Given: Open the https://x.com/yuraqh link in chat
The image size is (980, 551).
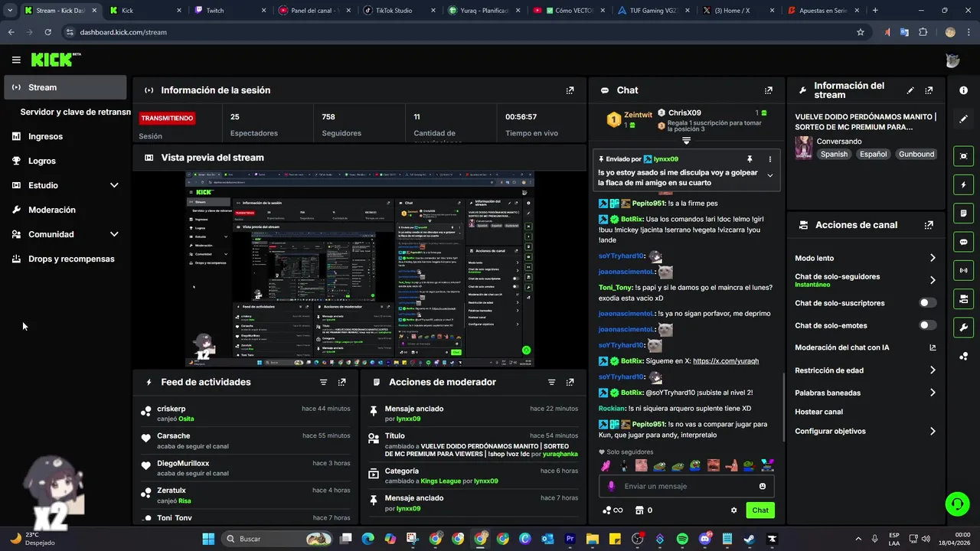Looking at the screenshot, I should click(725, 361).
